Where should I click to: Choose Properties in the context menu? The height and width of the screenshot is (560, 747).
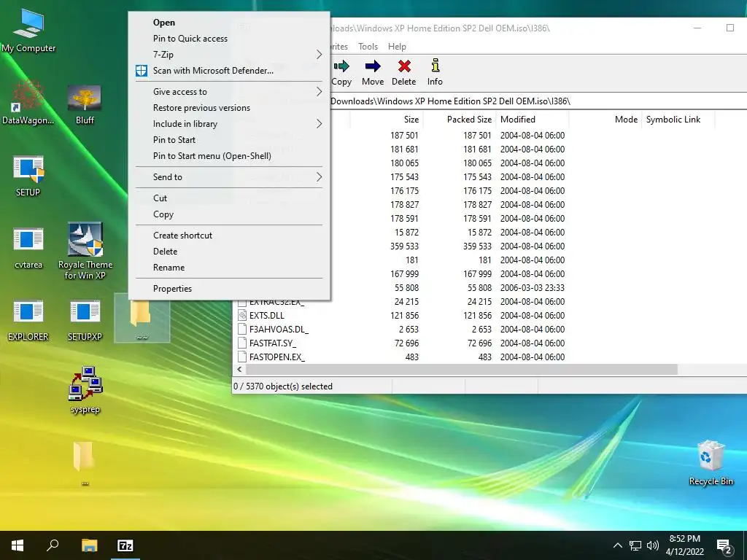(229, 289)
